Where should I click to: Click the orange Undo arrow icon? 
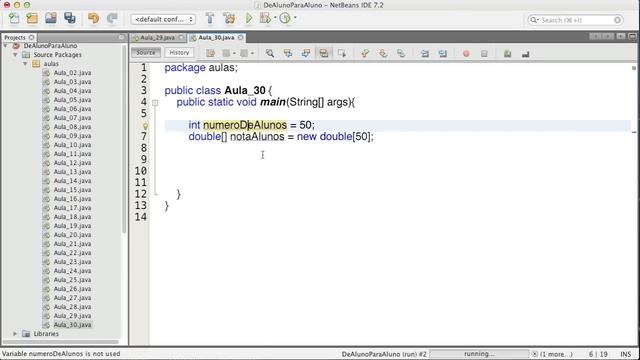(x=93, y=18)
